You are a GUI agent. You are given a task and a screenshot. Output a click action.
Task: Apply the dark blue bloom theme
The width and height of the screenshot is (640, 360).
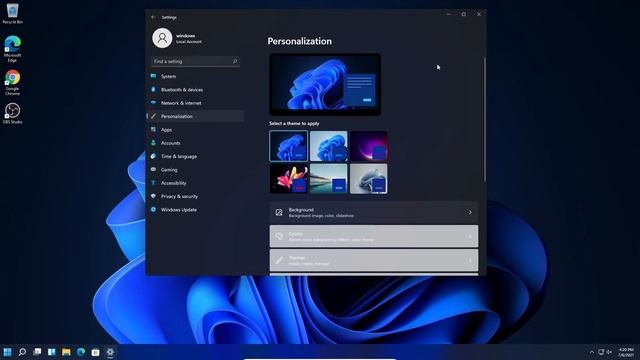(x=289, y=146)
